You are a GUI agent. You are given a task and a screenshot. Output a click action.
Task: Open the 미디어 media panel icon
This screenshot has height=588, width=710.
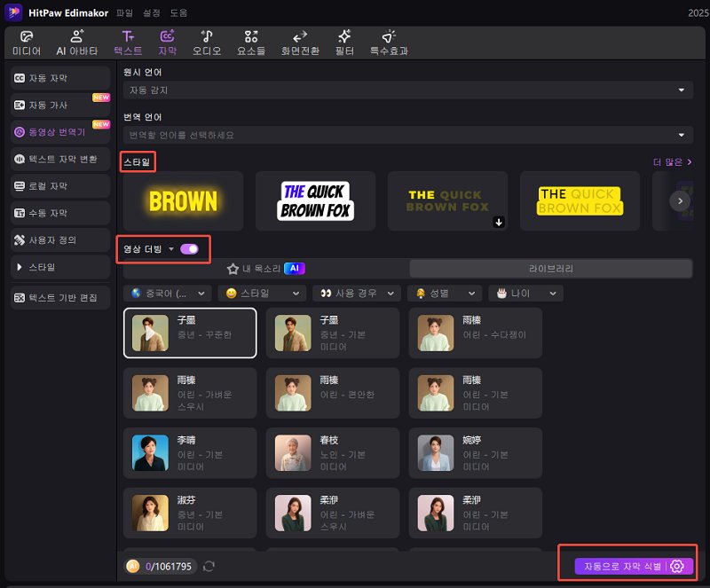tap(27, 43)
